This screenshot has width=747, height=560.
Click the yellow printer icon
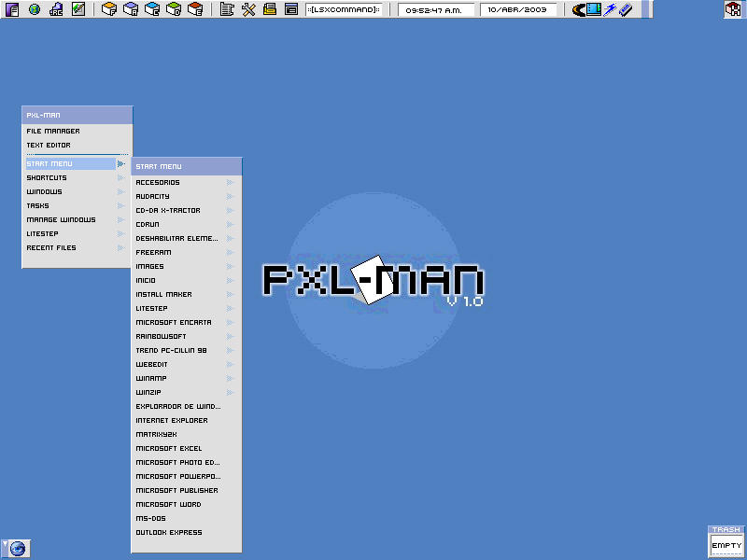click(270, 9)
